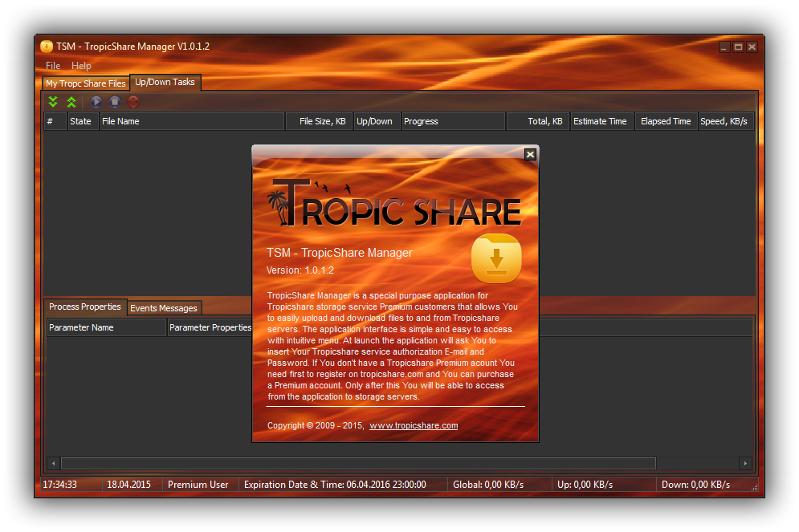Maximize the TropicShare Manager window
The image size is (799, 532).
coord(738,47)
